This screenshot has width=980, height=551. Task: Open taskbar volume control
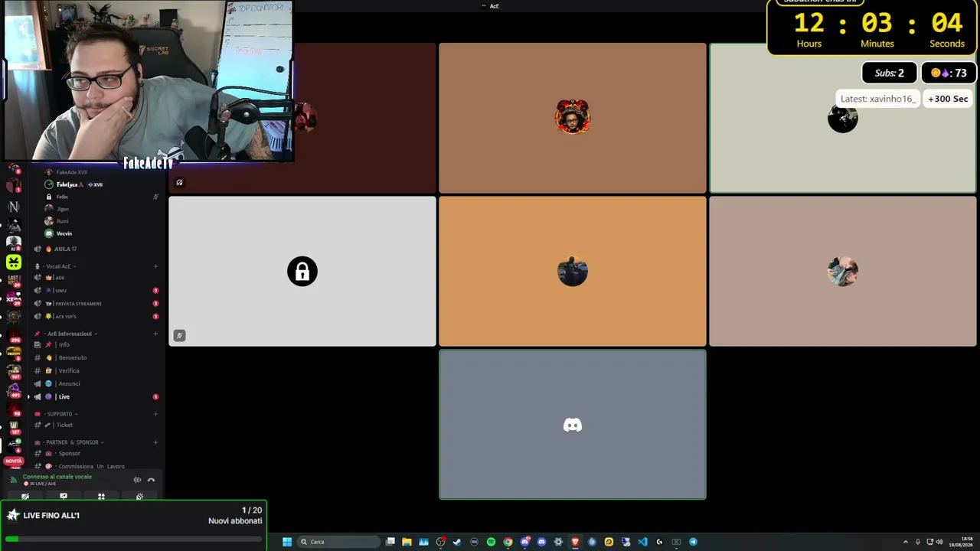(939, 542)
